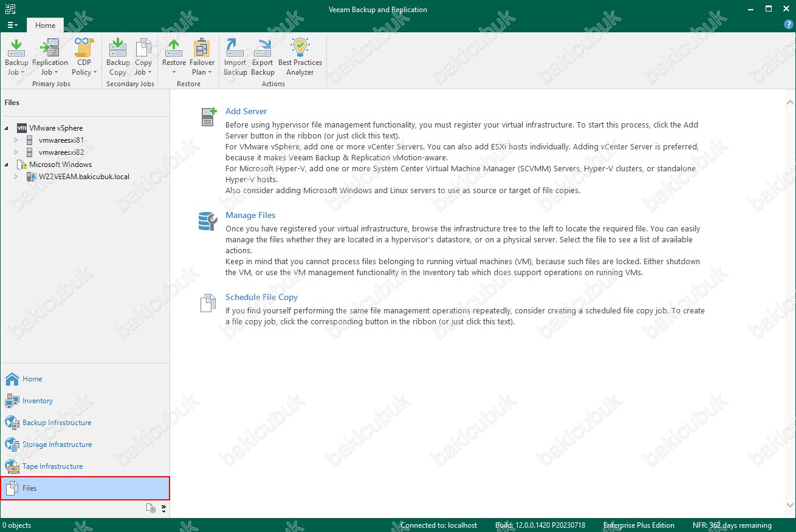Select the Home ribbon tab
Image resolution: width=796 pixels, height=532 pixels.
click(x=45, y=26)
